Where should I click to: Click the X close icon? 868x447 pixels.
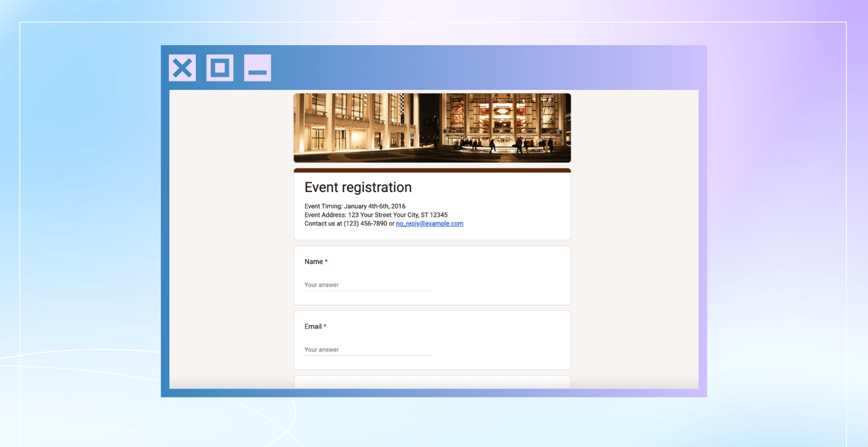point(182,68)
